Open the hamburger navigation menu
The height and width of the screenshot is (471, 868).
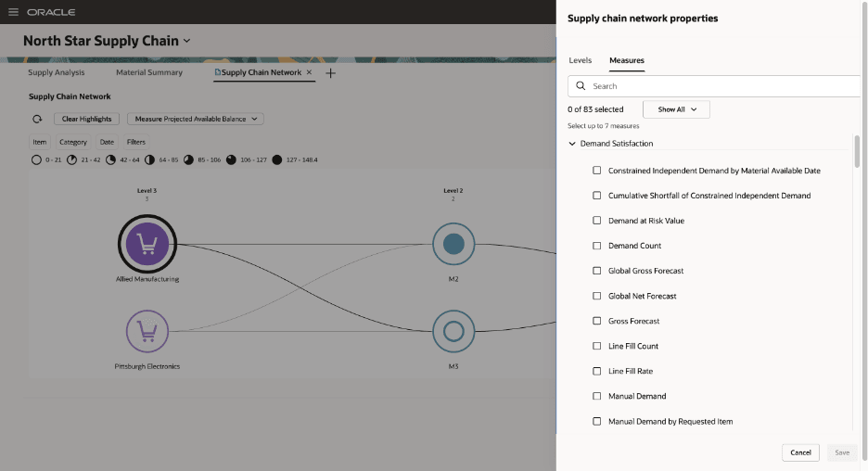pos(13,12)
